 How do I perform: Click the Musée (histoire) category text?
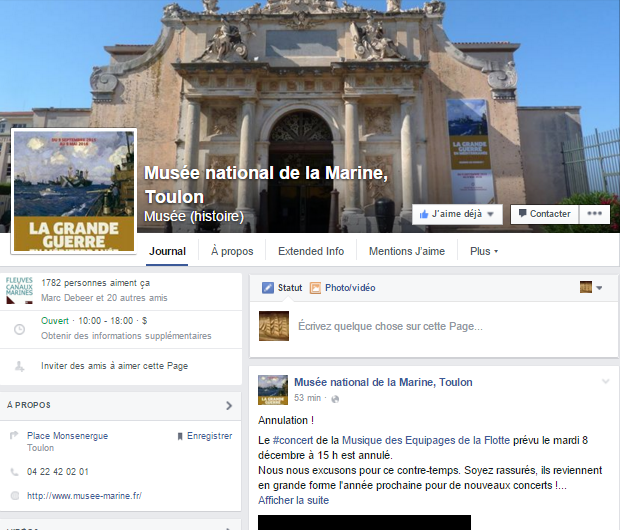pyautogui.click(x=194, y=216)
